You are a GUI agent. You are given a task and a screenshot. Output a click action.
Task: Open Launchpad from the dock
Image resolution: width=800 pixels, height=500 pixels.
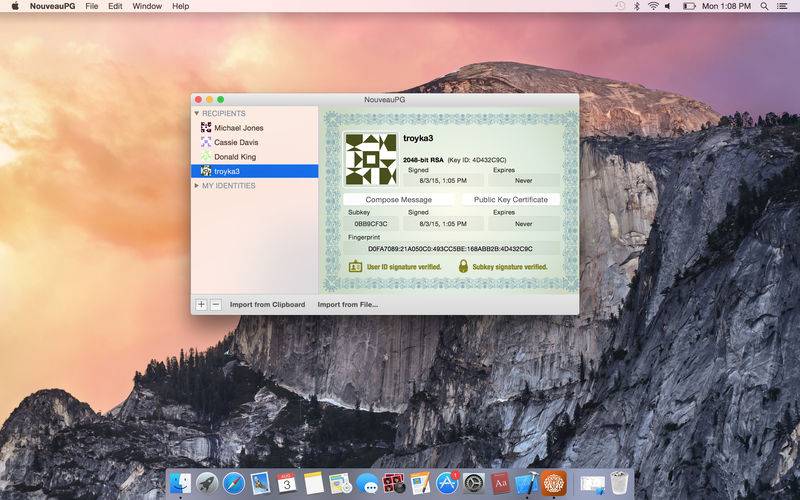207,483
